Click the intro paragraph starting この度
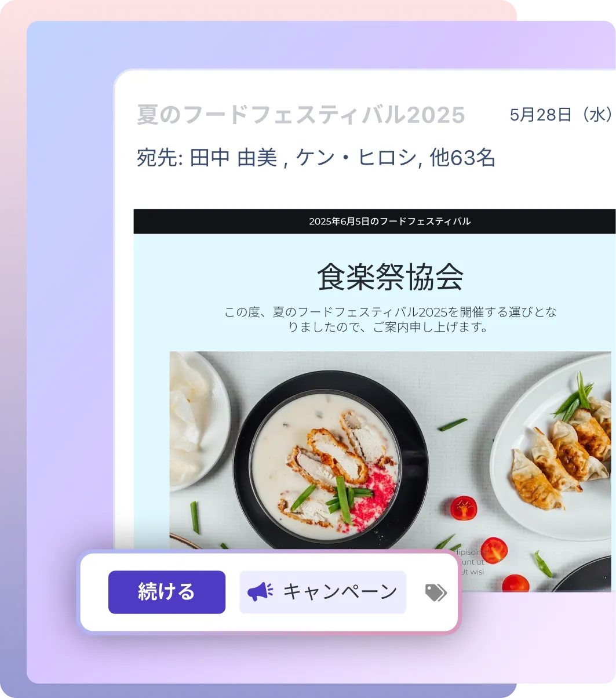616x698 pixels. [390, 320]
